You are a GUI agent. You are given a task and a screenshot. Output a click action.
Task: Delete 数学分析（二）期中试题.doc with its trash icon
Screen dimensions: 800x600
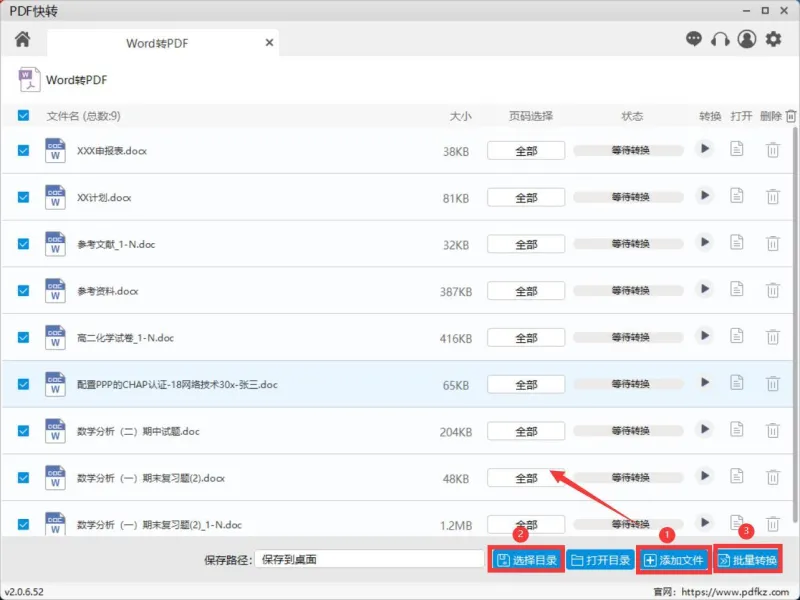[773, 431]
